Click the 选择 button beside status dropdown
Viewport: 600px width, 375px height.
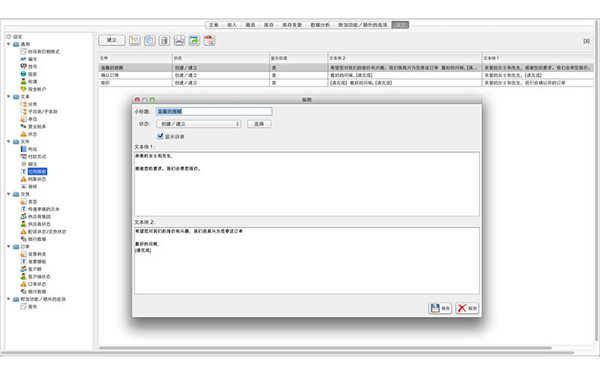tap(259, 124)
